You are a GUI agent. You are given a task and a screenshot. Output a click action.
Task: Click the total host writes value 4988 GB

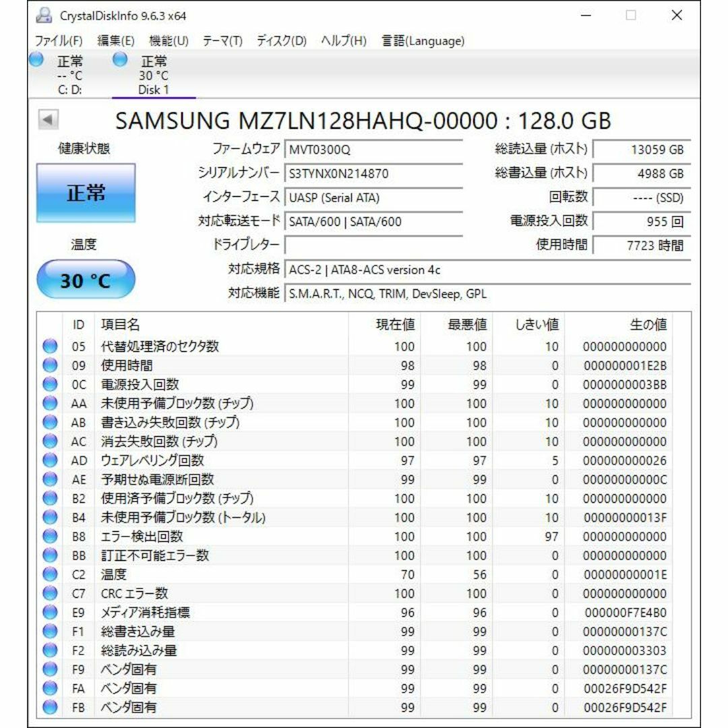(x=642, y=174)
